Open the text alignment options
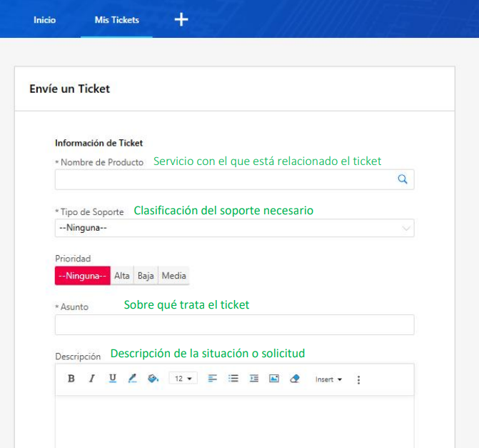The height and width of the screenshot is (448, 479). click(213, 379)
